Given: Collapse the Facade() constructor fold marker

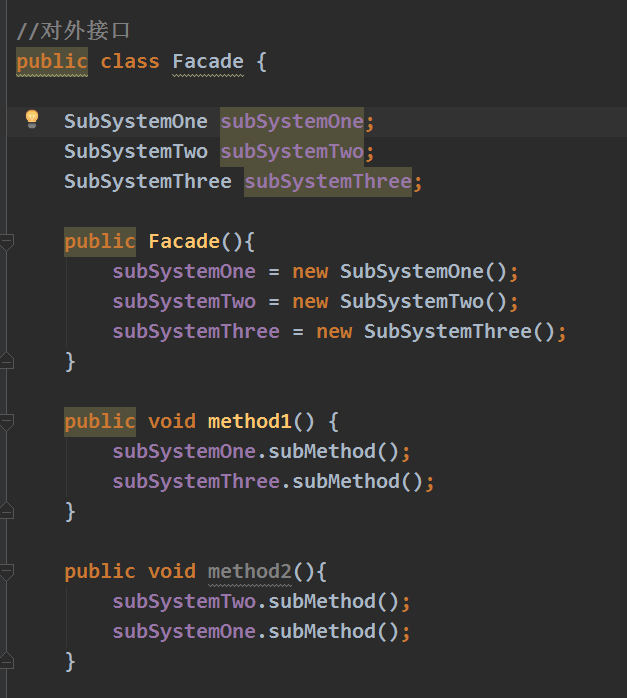Looking at the screenshot, I should (x=7, y=242).
